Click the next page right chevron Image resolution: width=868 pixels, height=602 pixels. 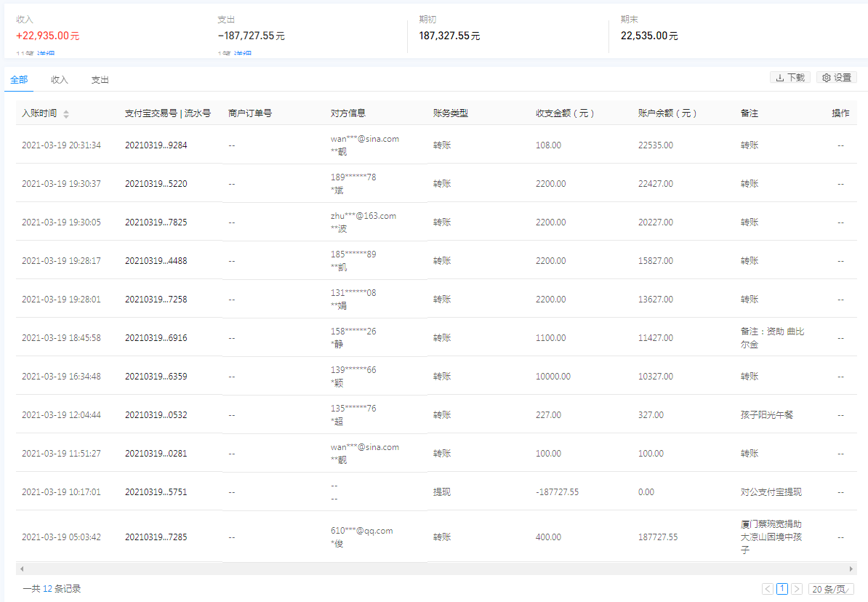(x=797, y=589)
